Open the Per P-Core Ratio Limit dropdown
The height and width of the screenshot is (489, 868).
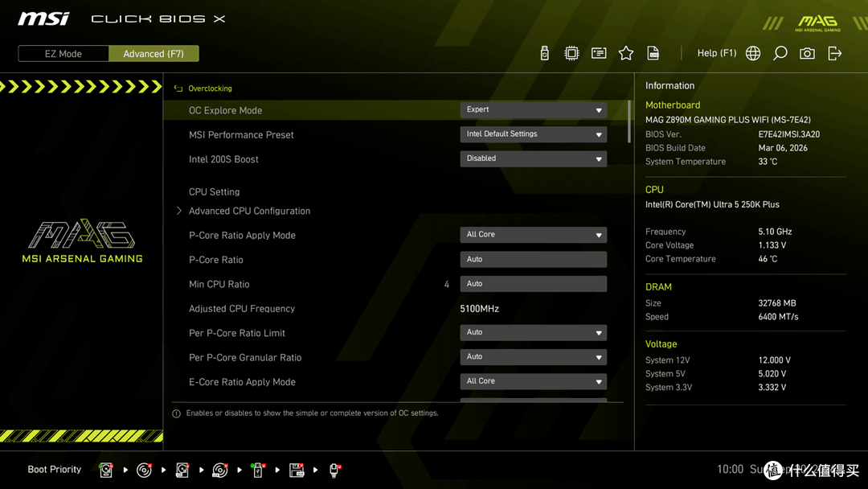(533, 332)
